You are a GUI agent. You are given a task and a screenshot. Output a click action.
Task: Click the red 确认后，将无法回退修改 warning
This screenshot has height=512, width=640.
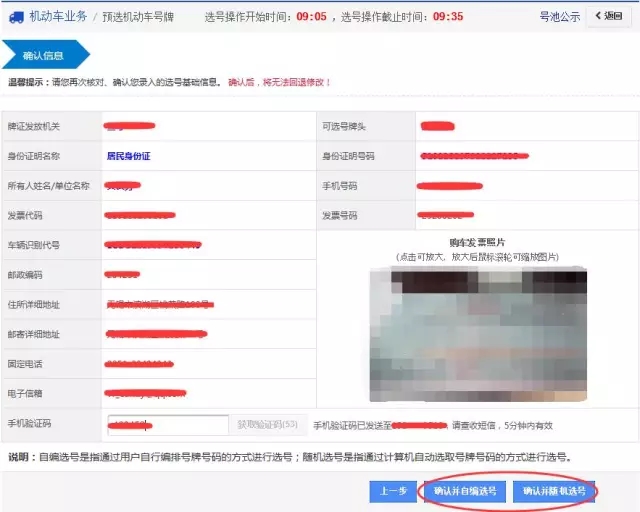coord(279,82)
